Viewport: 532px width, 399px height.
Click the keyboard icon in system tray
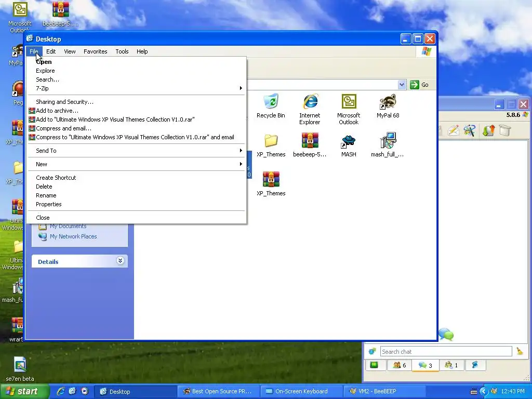[474, 392]
